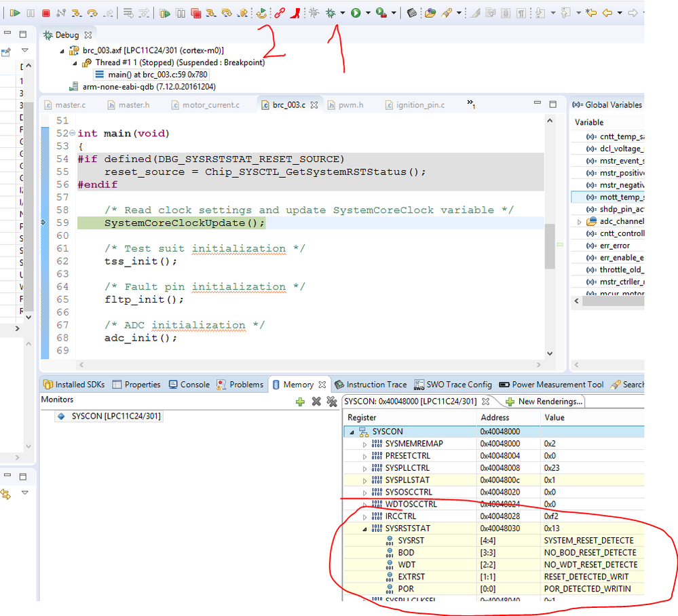Select the err_error variable
Image resolution: width=678 pixels, height=616 pixels.
tap(608, 246)
